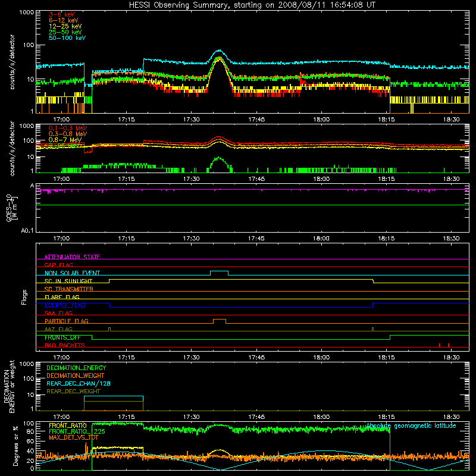Click the GOES-10 W m-2 axis label
This screenshot has height=476, width=476.
12,208
